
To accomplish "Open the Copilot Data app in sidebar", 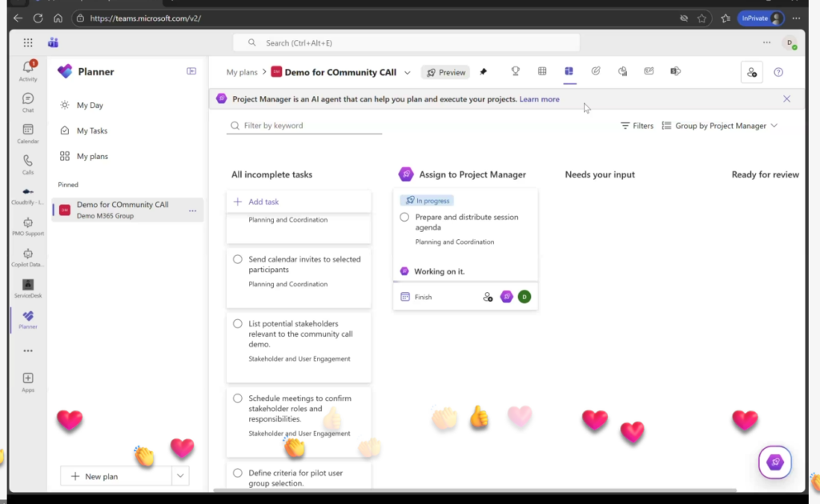I will 28,258.
